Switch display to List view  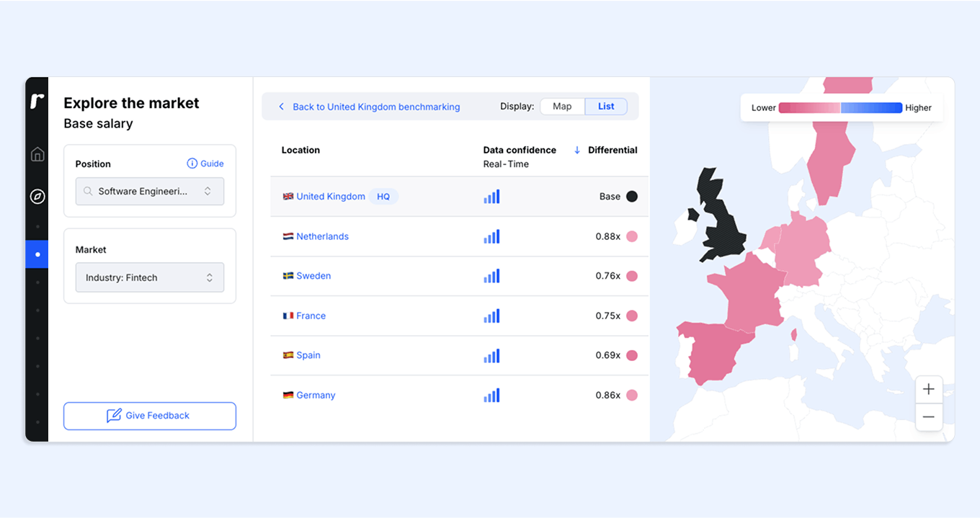click(606, 107)
